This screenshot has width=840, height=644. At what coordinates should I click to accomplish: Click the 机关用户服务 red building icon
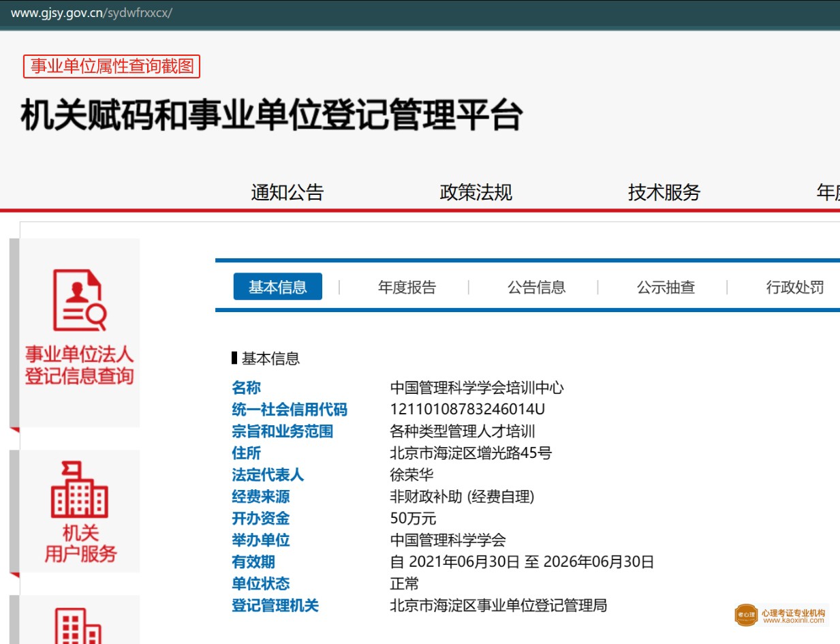[x=79, y=489]
